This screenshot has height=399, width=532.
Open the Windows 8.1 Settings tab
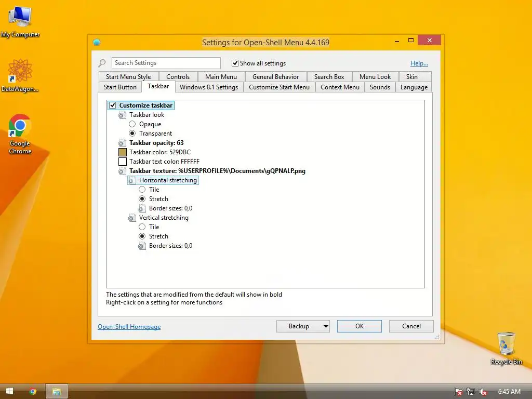209,87
